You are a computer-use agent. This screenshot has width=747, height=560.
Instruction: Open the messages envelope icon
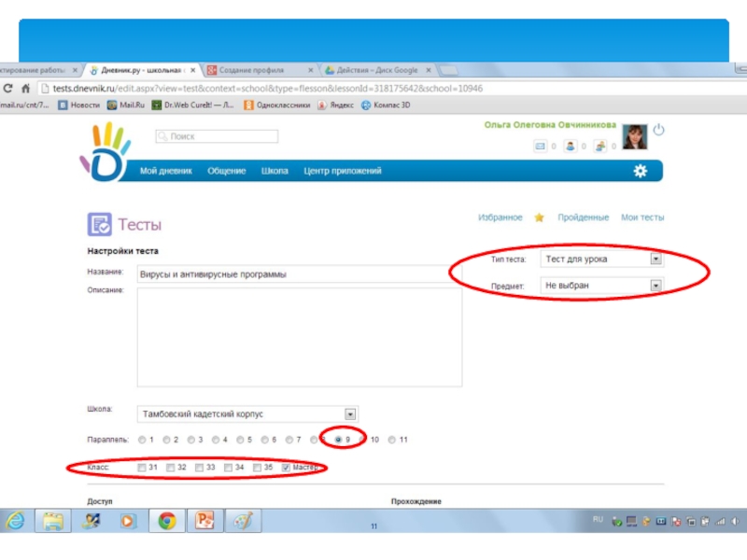click(540, 147)
